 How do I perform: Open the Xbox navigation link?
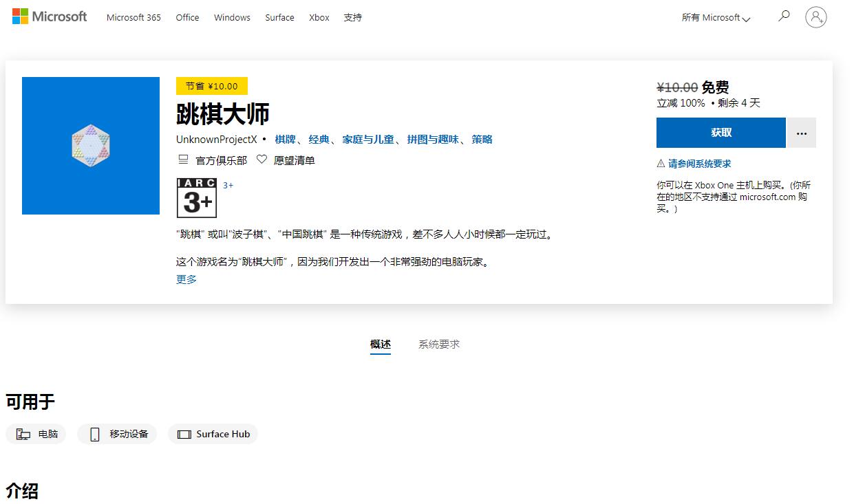tap(319, 17)
